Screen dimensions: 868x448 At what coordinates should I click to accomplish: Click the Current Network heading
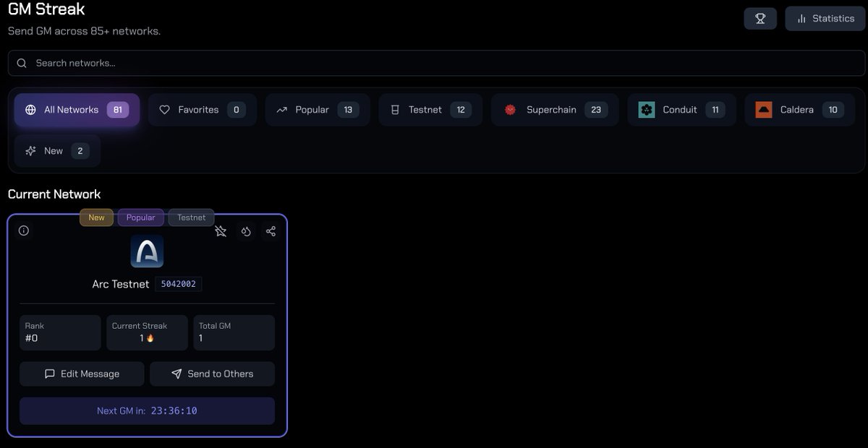[x=54, y=194]
